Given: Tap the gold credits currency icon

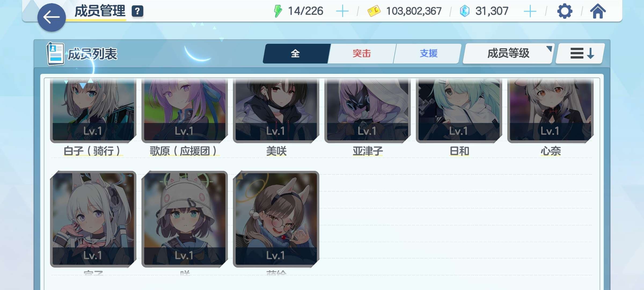Looking at the screenshot, I should click(x=374, y=11).
